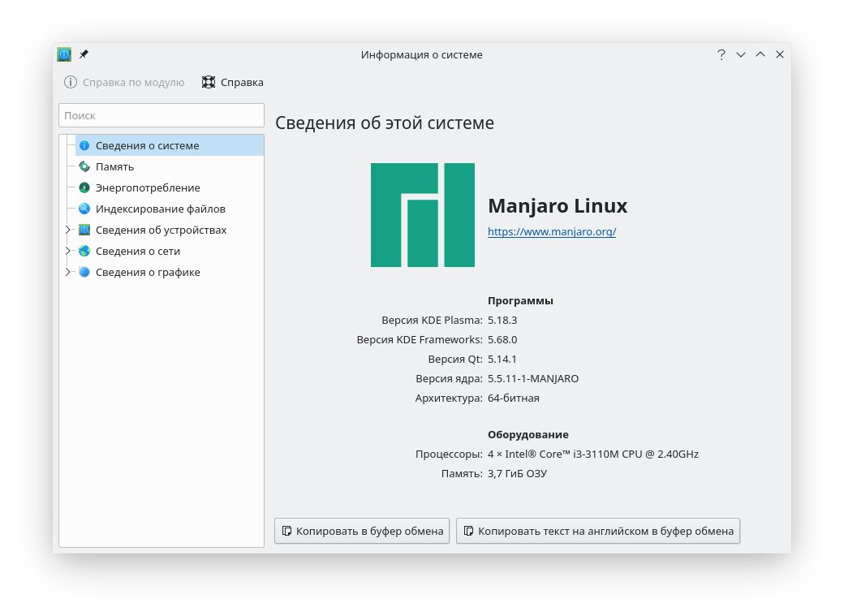Click copy icon on the English-text copy button
The width and height of the screenshot is (844, 616).
(x=469, y=531)
